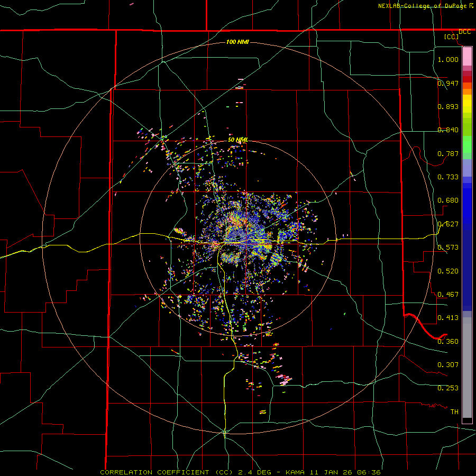The width and height of the screenshot is (476, 476).
Task: Select the 0.413 legend value
Action: pos(448,318)
